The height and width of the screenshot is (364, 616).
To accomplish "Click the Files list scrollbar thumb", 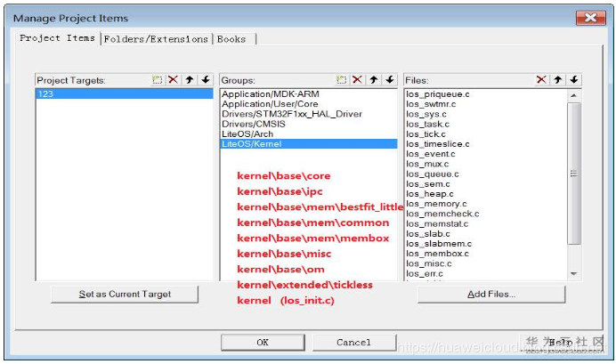I will coord(574,174).
